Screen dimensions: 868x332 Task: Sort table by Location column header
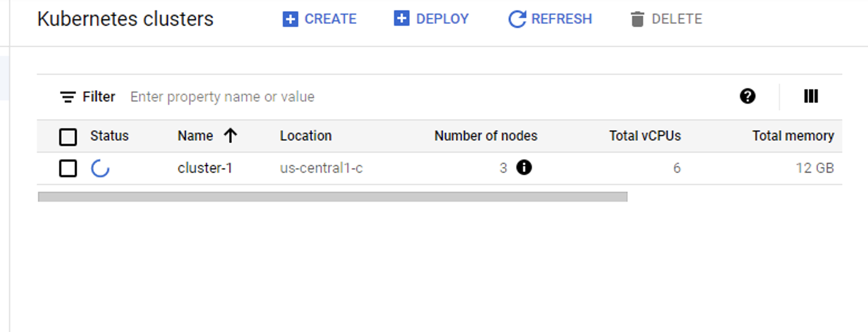coord(305,136)
